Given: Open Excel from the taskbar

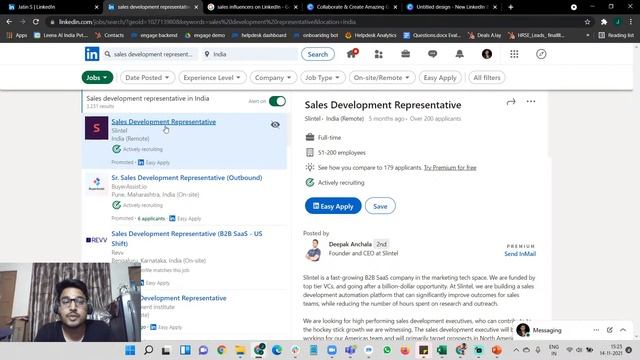Looking at the screenshot, I should pyautogui.click(x=442, y=350).
